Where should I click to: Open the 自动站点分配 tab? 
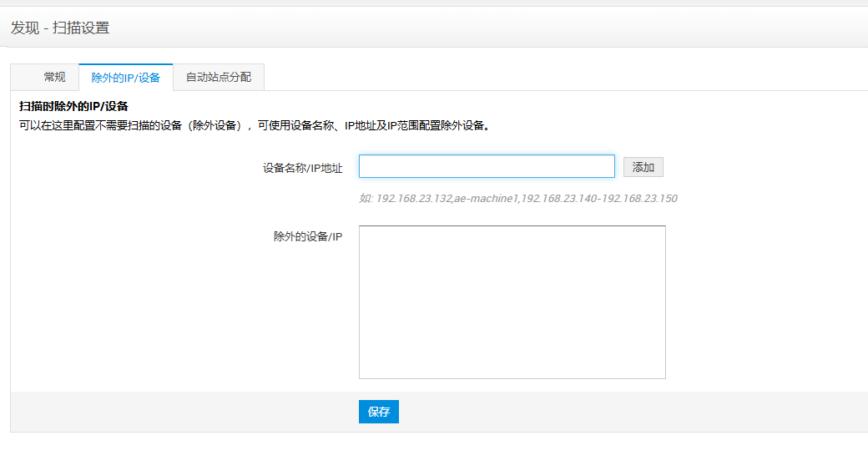[218, 77]
